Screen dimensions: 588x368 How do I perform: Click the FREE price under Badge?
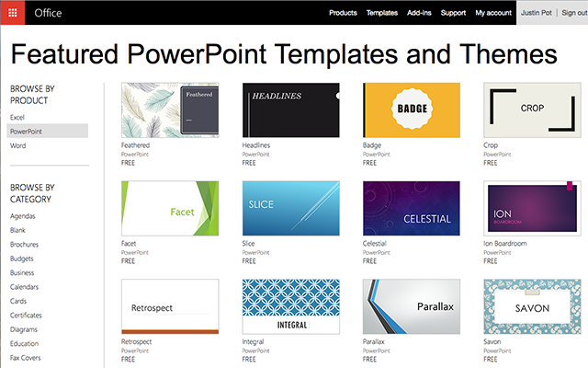pos(369,163)
